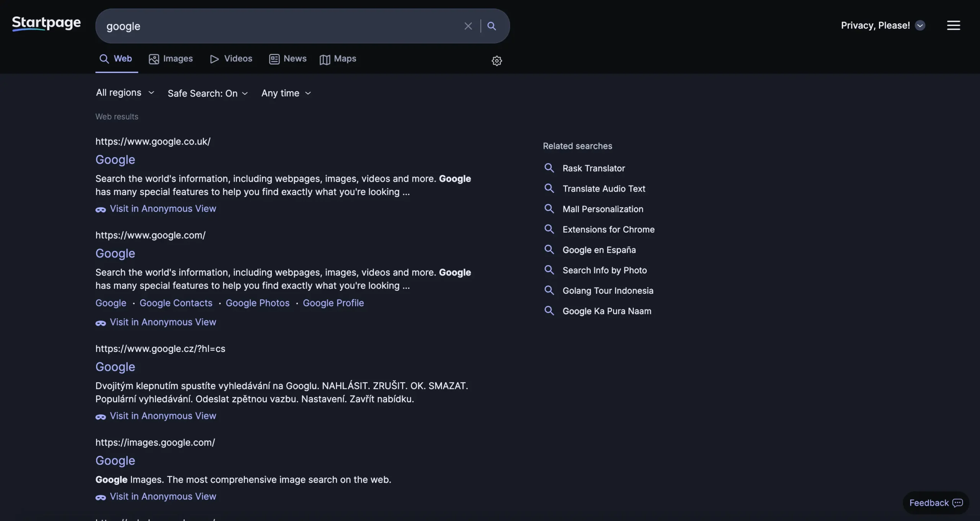Screen dimensions: 980x521
Task: Click search icon beside Search Info by Photo
Action: 549,270
